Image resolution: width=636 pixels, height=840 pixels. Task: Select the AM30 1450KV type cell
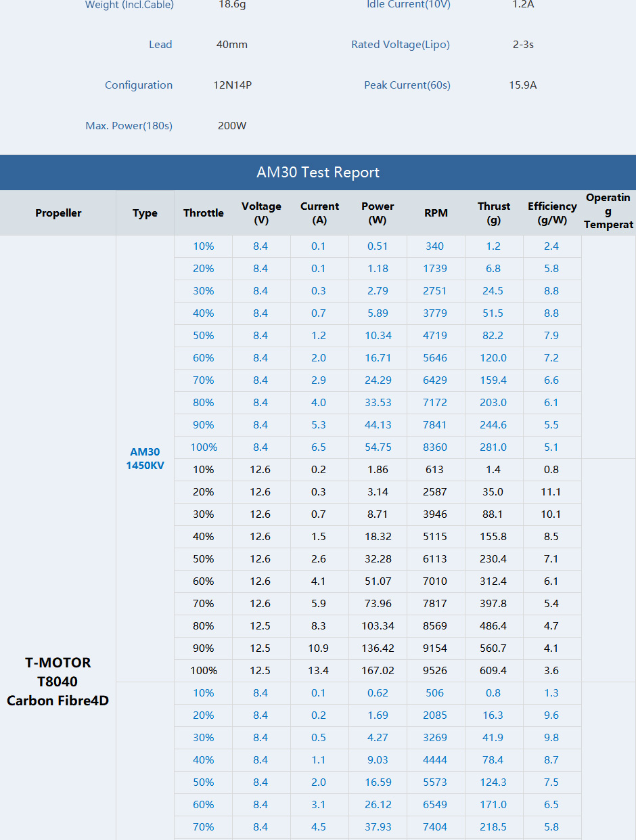(x=145, y=459)
